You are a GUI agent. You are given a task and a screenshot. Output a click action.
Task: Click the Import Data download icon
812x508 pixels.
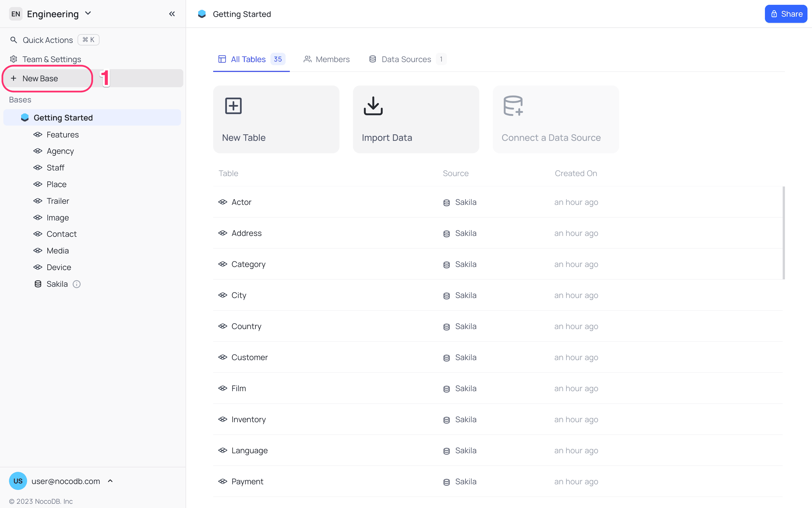373,106
